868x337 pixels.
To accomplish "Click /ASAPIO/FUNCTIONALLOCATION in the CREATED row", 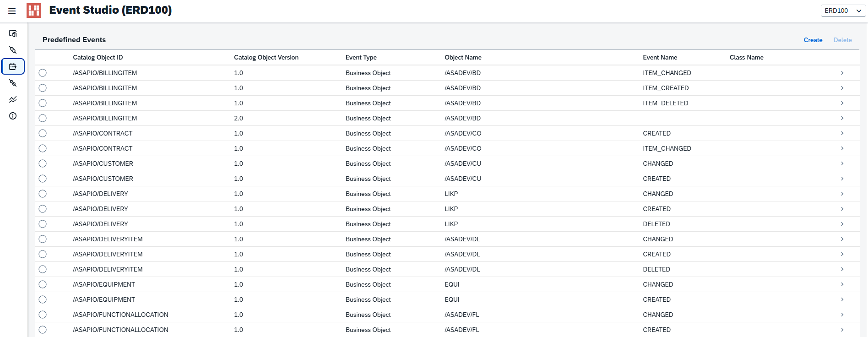I will [x=120, y=330].
